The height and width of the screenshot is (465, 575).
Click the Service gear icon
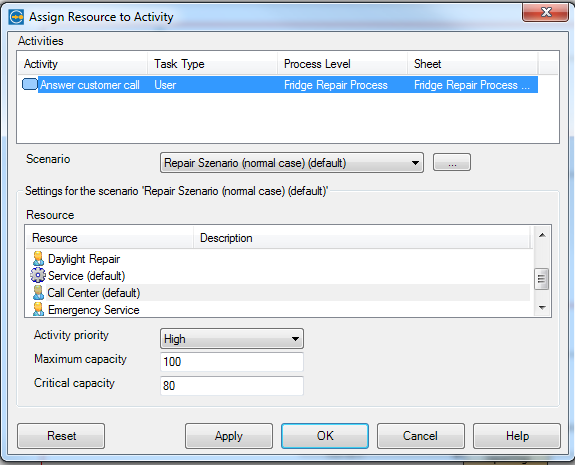(x=38, y=275)
